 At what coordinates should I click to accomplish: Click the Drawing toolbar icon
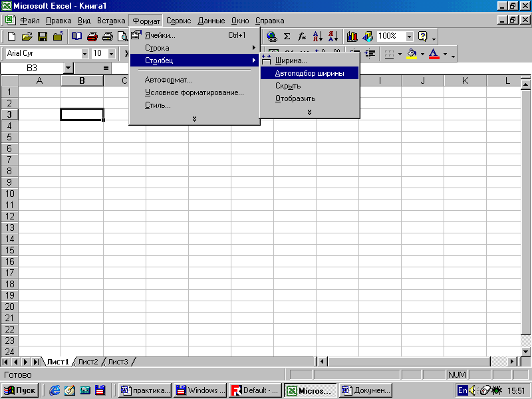click(x=368, y=37)
